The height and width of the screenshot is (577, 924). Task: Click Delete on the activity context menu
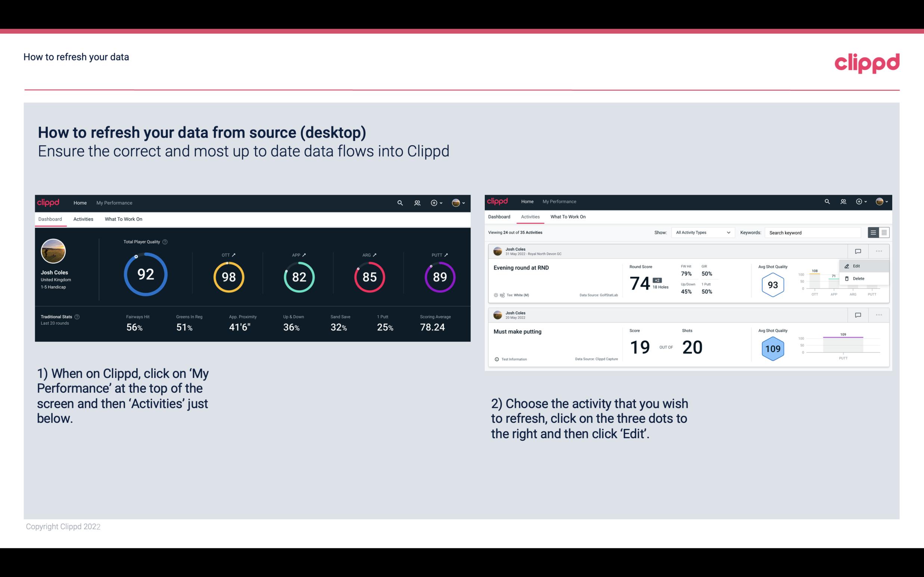pos(859,278)
